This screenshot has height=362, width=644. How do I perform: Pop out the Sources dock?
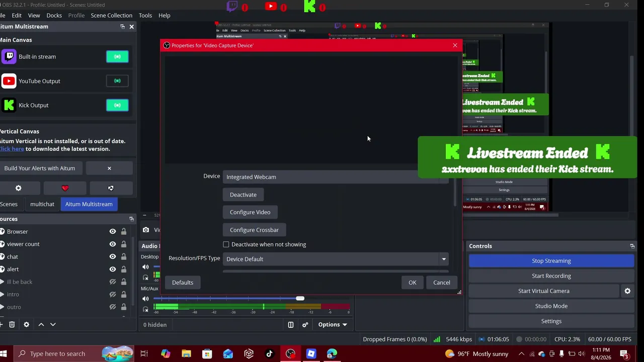(x=131, y=219)
